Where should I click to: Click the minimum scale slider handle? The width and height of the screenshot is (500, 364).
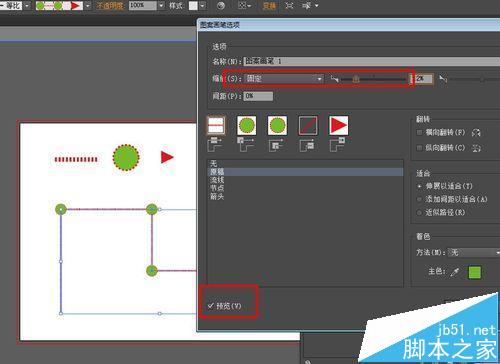(356, 79)
